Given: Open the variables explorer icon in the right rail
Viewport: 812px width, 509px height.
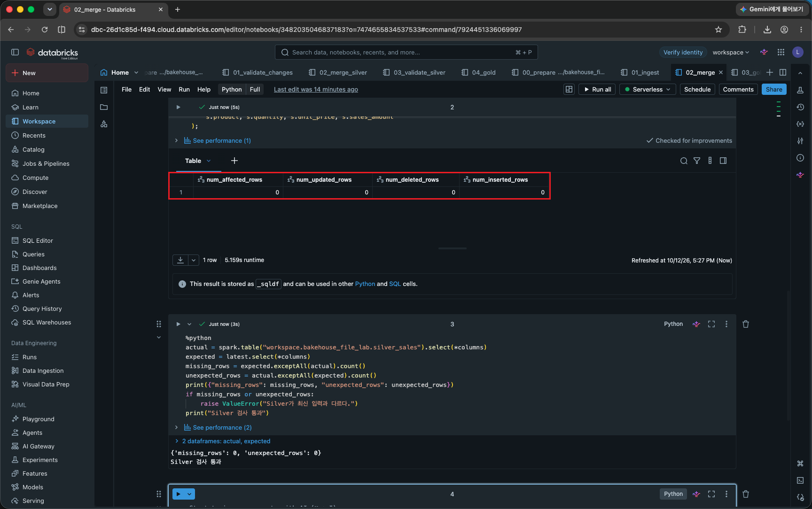Looking at the screenshot, I should point(800,124).
